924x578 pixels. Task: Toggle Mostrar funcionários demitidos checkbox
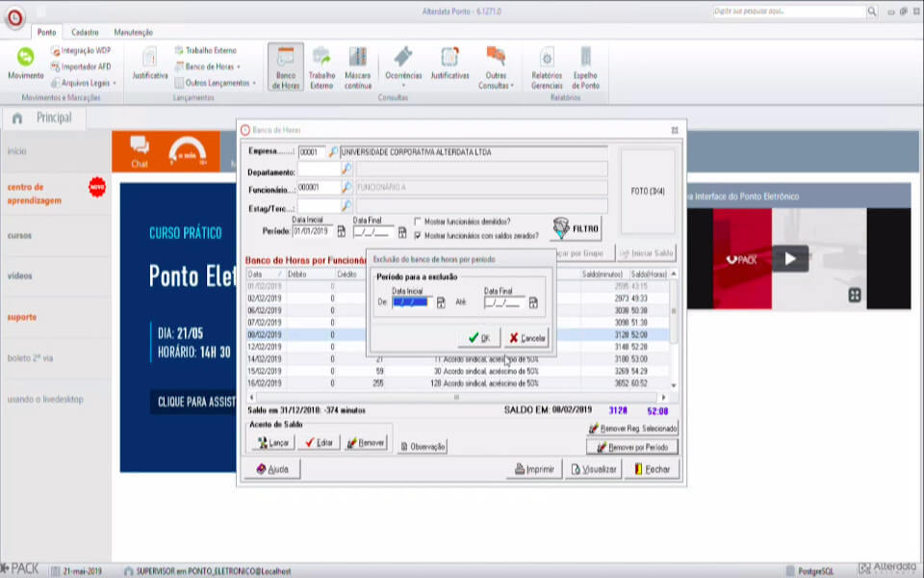[x=418, y=222]
